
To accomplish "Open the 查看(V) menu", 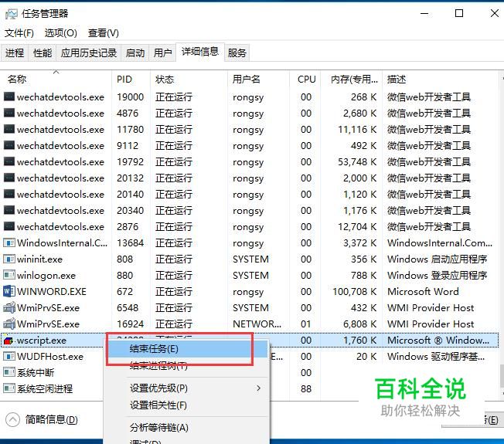I will 103,32.
